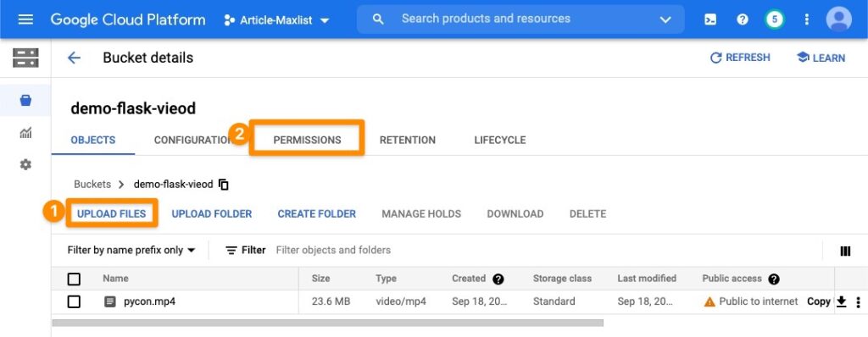Click the Google Cloud Platform logo text
The height and width of the screenshot is (337, 868).
click(x=128, y=20)
